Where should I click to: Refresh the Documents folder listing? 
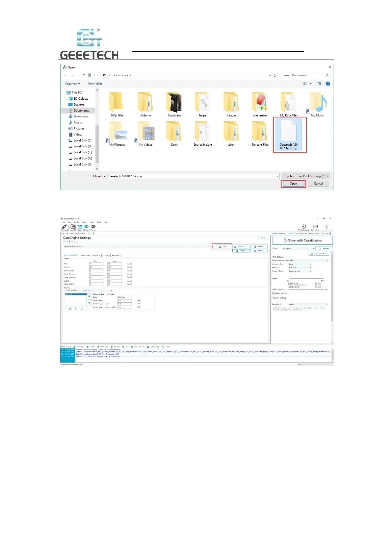click(x=275, y=75)
